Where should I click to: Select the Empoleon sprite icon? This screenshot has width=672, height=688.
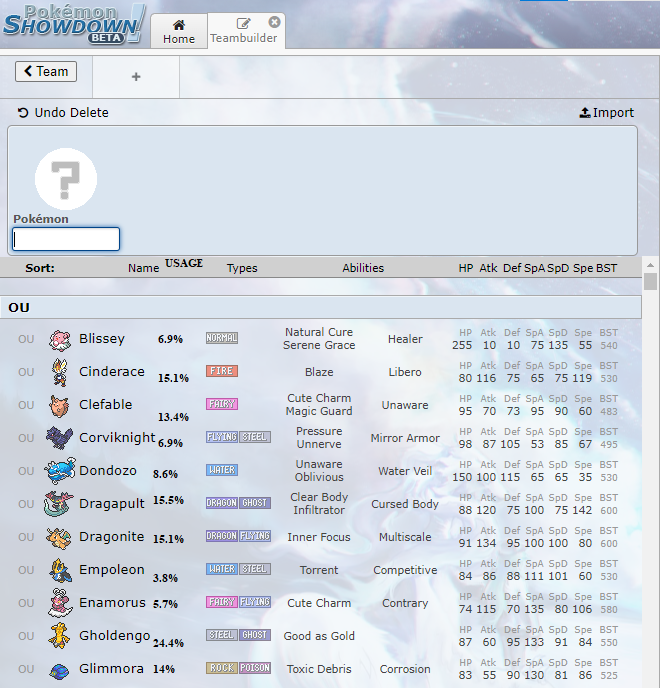(x=61, y=570)
